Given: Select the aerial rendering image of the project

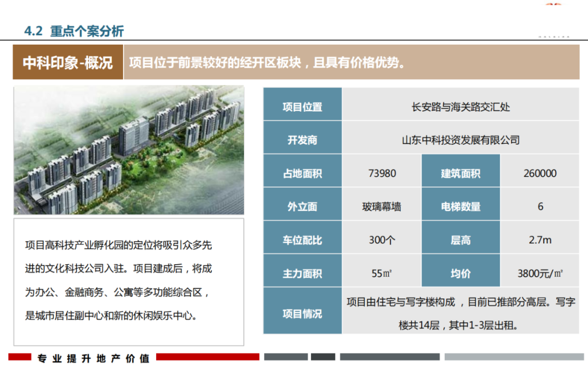Looking at the screenshot, I should (x=129, y=150).
